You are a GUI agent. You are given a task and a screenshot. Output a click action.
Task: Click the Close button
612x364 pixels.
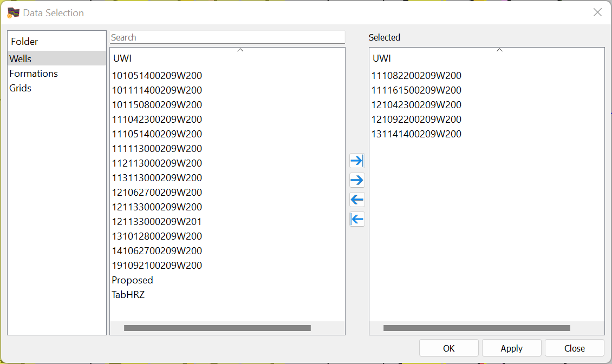(x=574, y=348)
